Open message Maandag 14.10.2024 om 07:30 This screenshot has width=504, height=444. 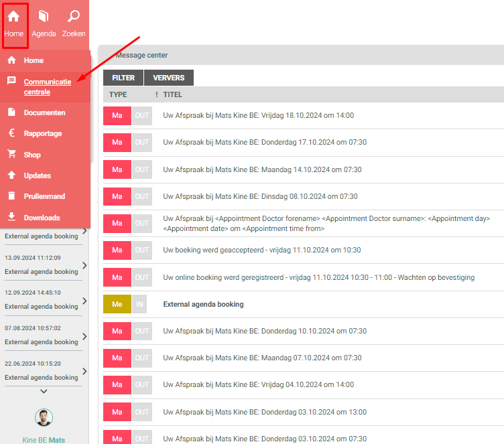point(262,169)
